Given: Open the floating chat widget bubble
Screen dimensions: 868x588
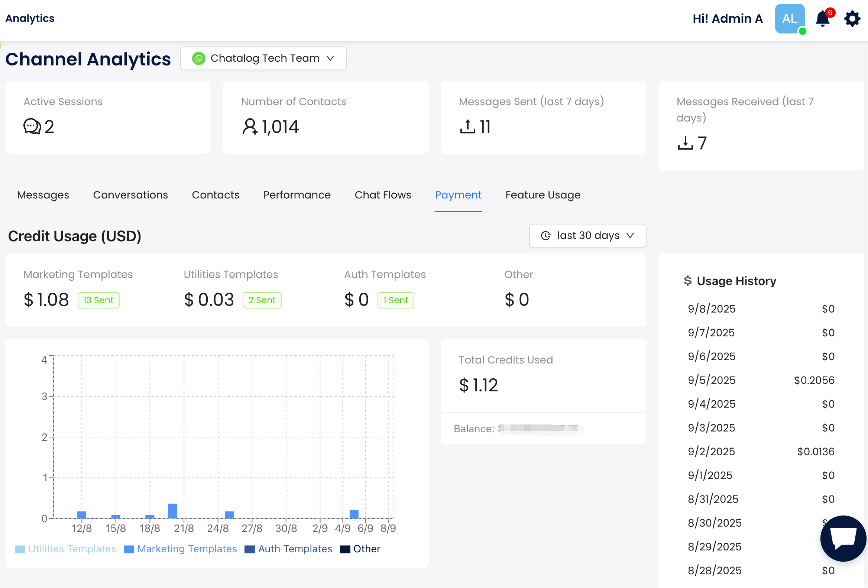Looking at the screenshot, I should pyautogui.click(x=843, y=538).
